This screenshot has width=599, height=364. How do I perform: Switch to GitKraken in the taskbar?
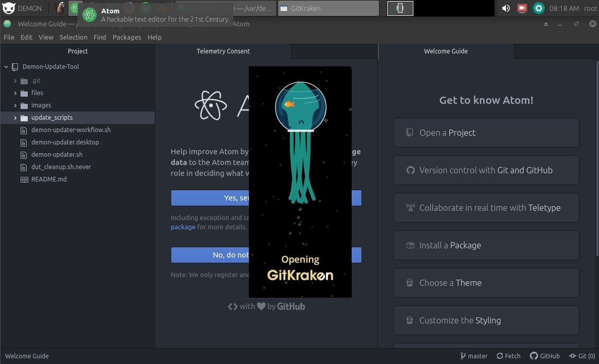pyautogui.click(x=329, y=8)
